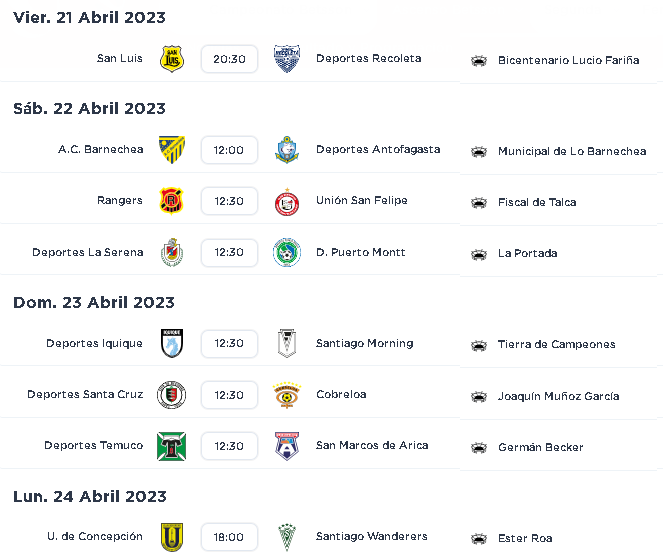
Task: Select the Deportes Temuco crest
Action: (172, 446)
